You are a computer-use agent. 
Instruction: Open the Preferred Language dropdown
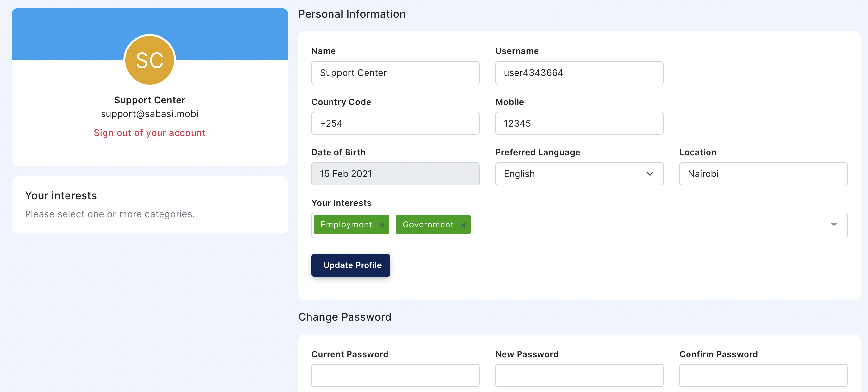tap(578, 174)
